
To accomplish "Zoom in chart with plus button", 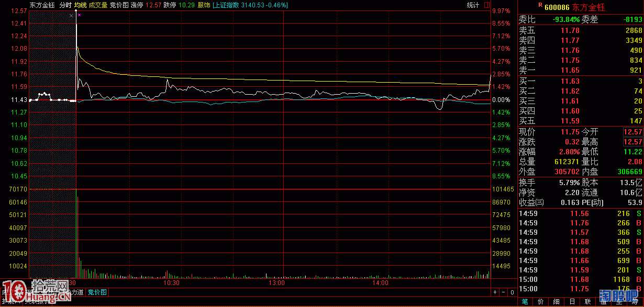I will (x=495, y=292).
